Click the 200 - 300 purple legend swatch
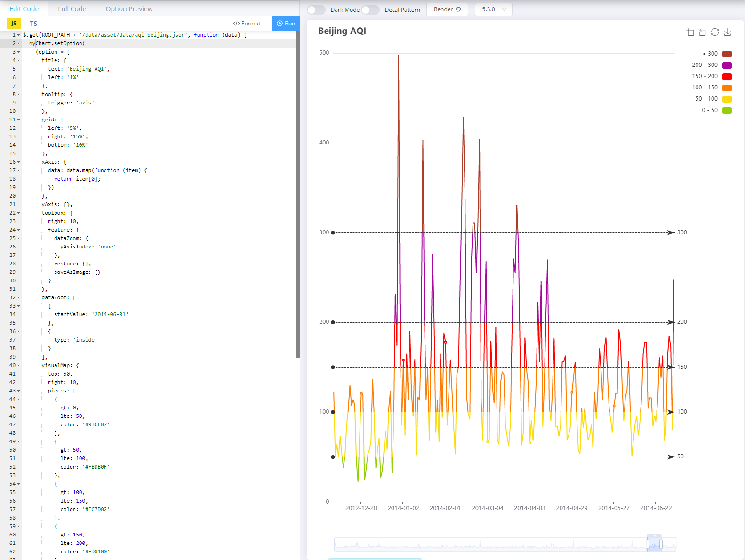 pos(727,65)
